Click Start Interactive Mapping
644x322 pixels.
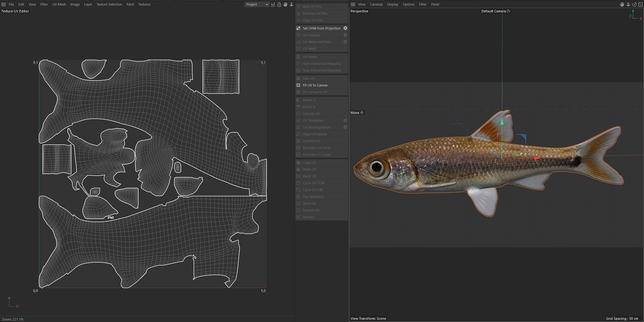pyautogui.click(x=322, y=64)
